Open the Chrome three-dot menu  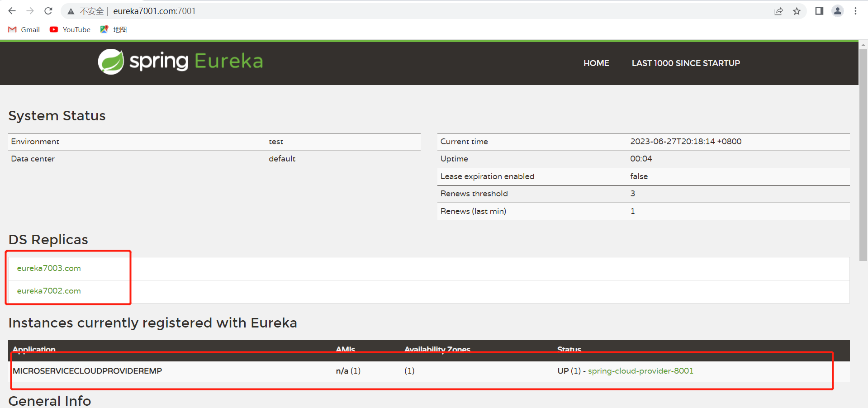pyautogui.click(x=855, y=11)
